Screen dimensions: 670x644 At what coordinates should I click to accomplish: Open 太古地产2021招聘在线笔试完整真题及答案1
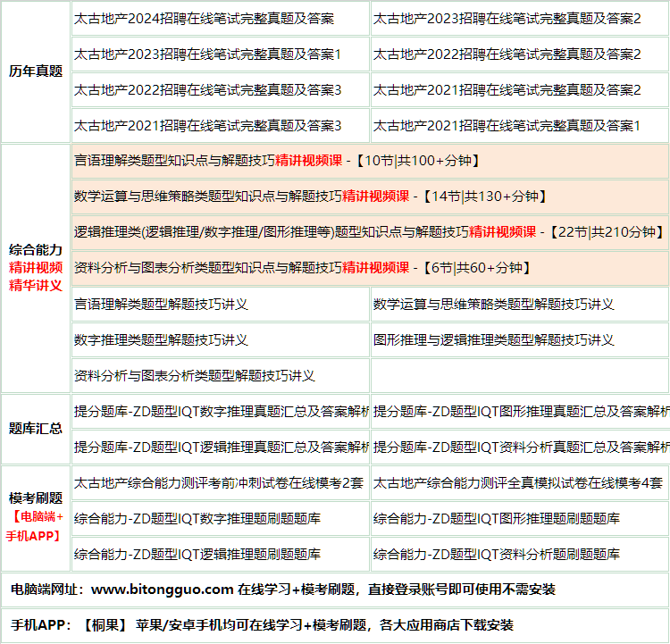(x=507, y=126)
